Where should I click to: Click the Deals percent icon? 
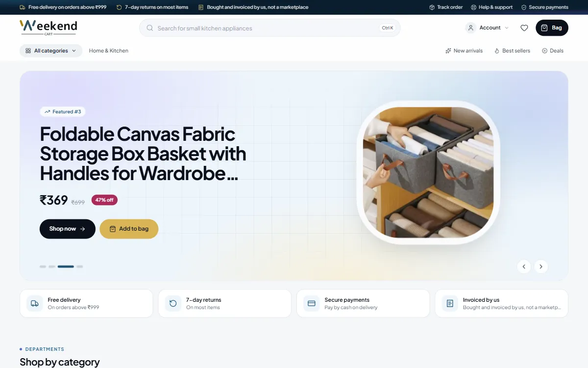click(x=544, y=51)
